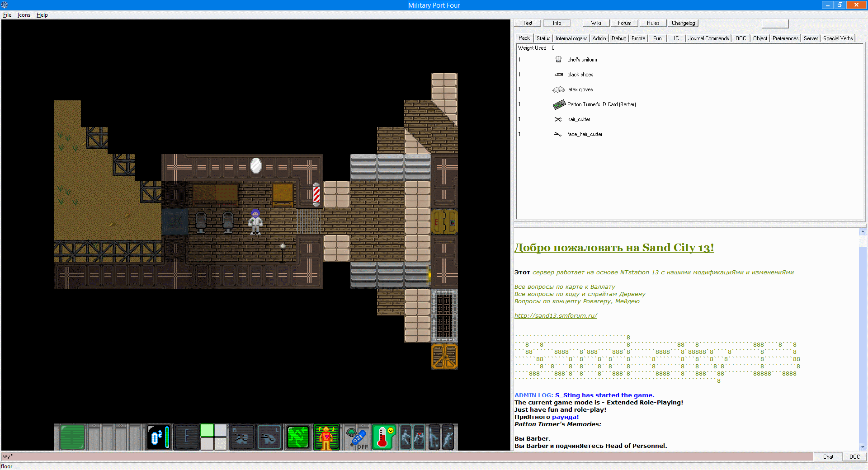The width and height of the screenshot is (868, 470).
Task: Select the IC tab
Action: click(x=676, y=38)
